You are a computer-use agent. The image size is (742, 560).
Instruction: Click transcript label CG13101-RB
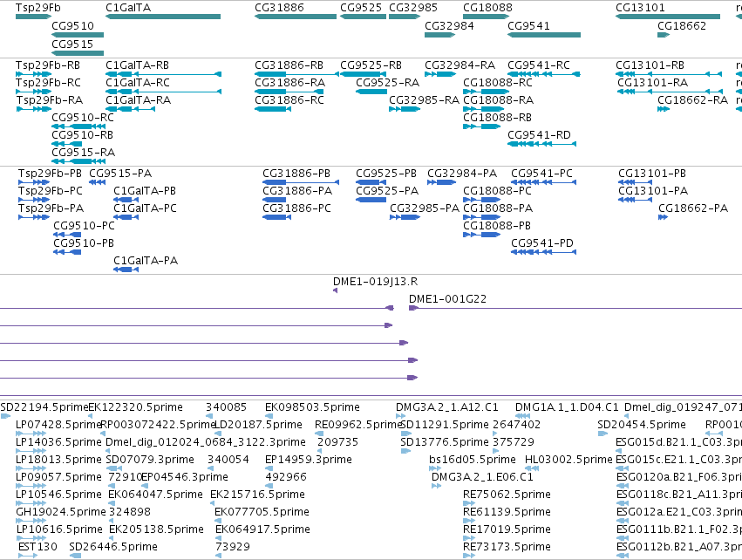[x=650, y=65]
